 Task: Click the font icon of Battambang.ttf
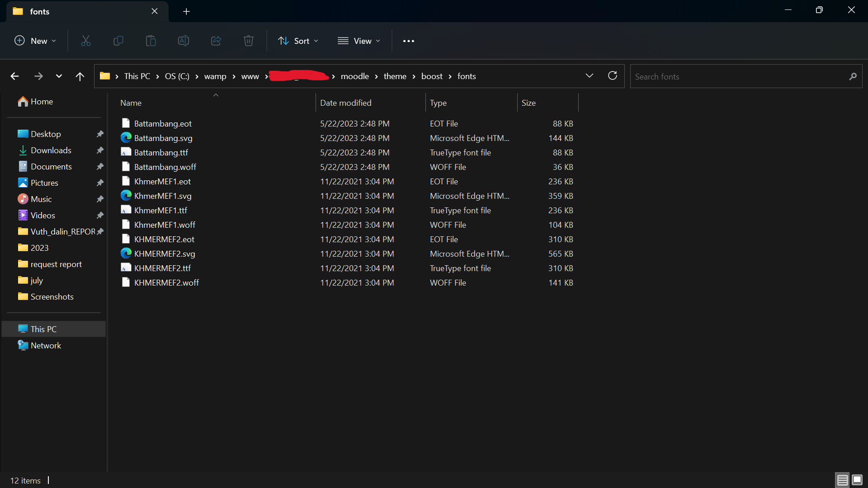(x=126, y=152)
